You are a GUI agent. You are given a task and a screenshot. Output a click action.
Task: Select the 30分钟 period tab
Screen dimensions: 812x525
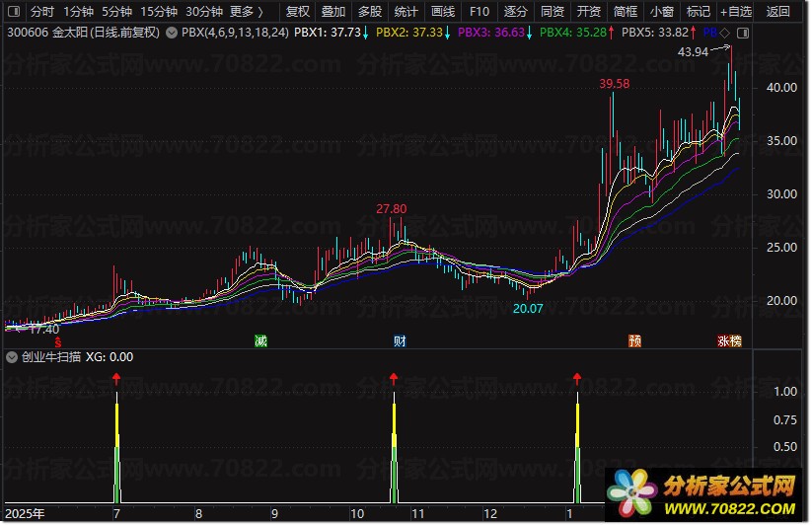(x=204, y=12)
